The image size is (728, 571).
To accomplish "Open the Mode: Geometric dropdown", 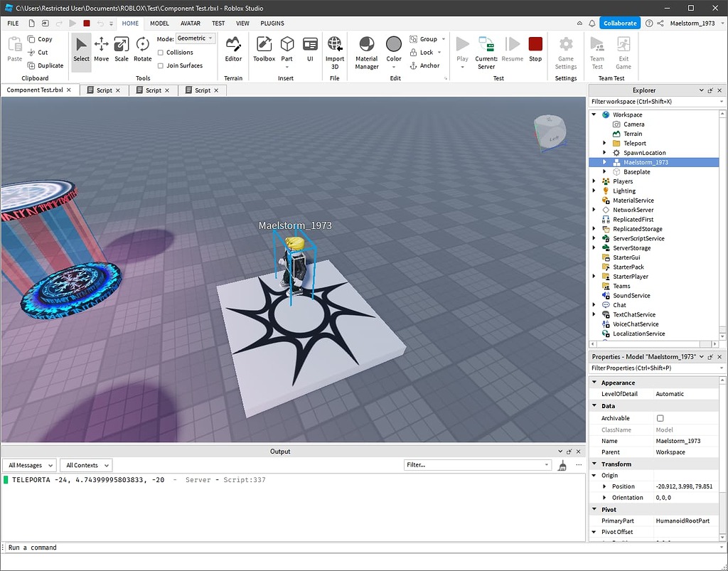I will tap(196, 38).
